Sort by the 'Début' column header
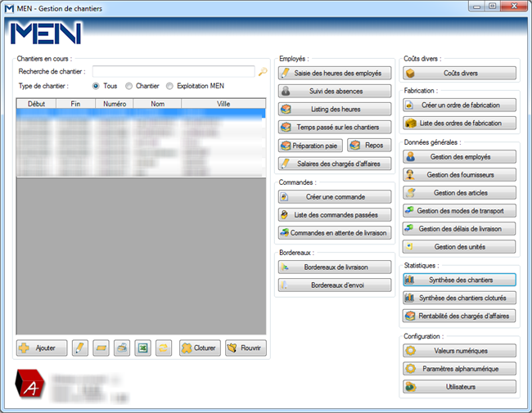Image resolution: width=532 pixels, height=413 pixels. [37, 104]
